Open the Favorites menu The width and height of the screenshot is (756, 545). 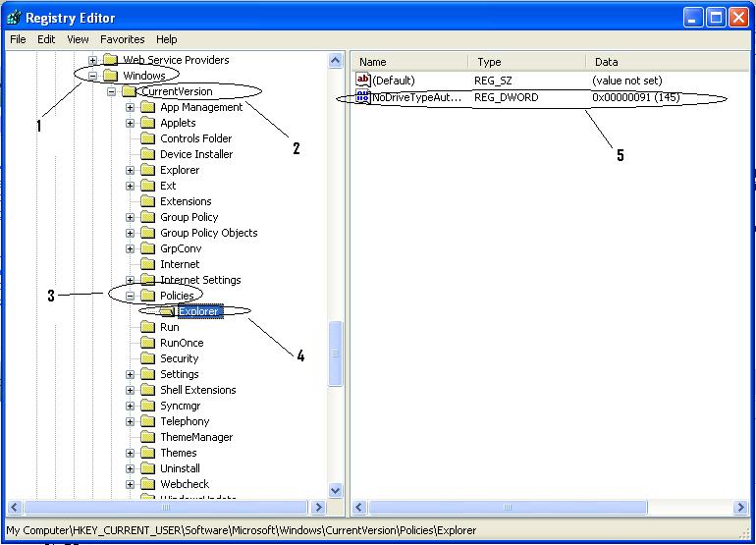[x=122, y=39]
